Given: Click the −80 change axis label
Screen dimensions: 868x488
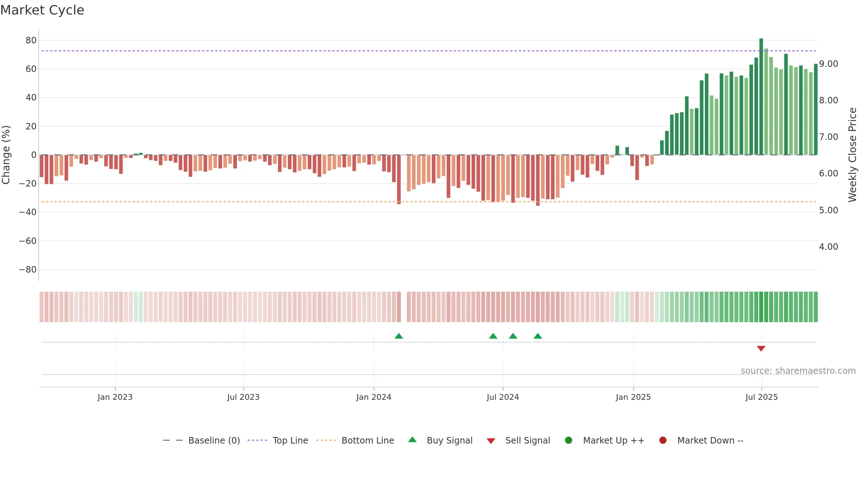Looking at the screenshot, I should coord(28,270).
